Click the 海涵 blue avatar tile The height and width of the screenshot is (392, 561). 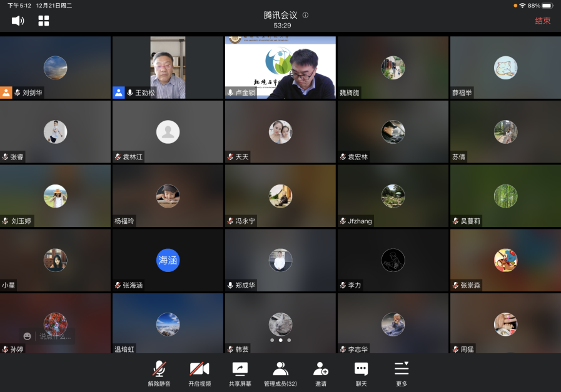click(168, 260)
